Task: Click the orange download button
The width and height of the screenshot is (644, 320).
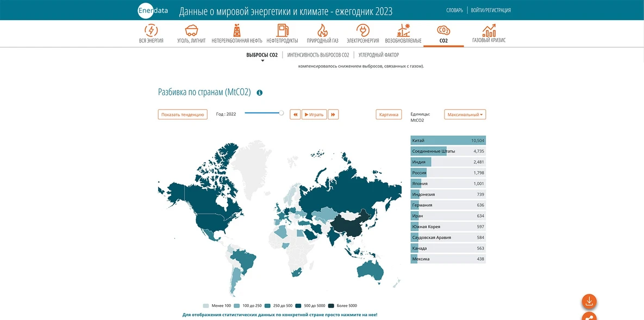Action: coord(589,301)
